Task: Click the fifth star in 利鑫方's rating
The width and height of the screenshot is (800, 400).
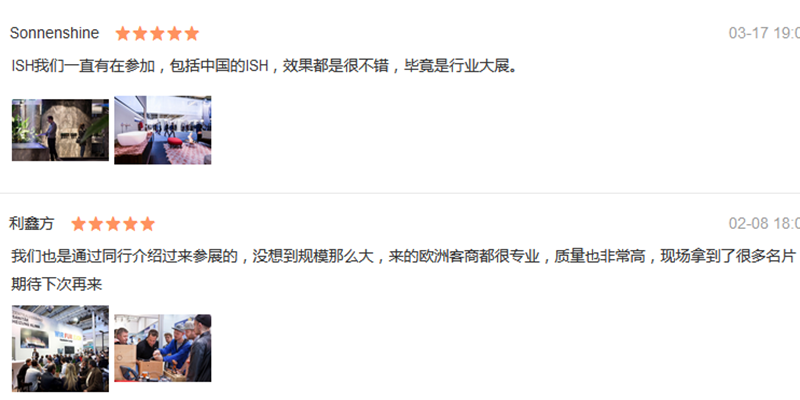Action: [x=148, y=224]
